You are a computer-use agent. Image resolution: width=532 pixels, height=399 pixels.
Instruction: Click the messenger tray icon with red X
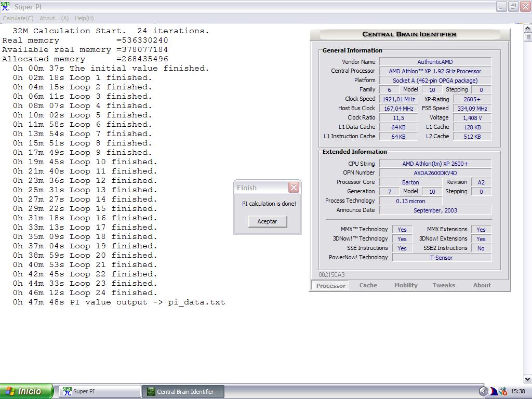502,392
